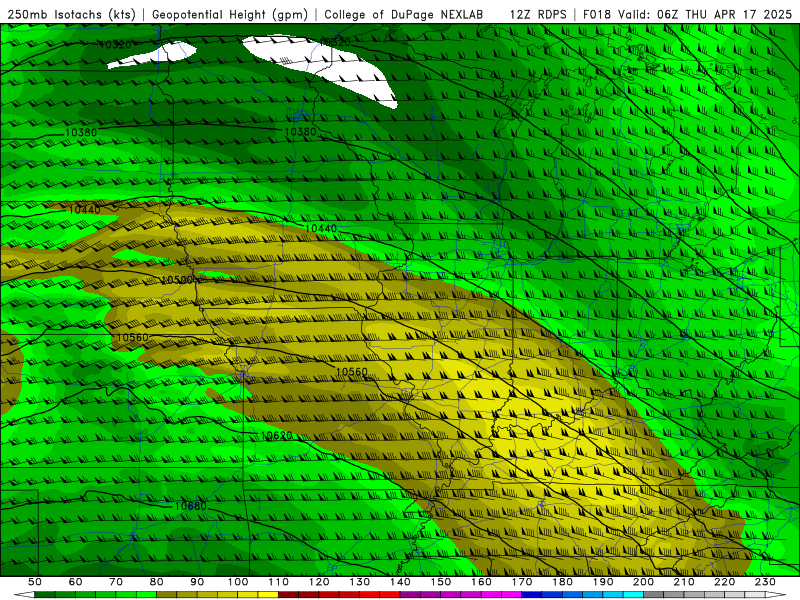Click the 130 value on the color scale
The image size is (800, 600).
[360, 582]
